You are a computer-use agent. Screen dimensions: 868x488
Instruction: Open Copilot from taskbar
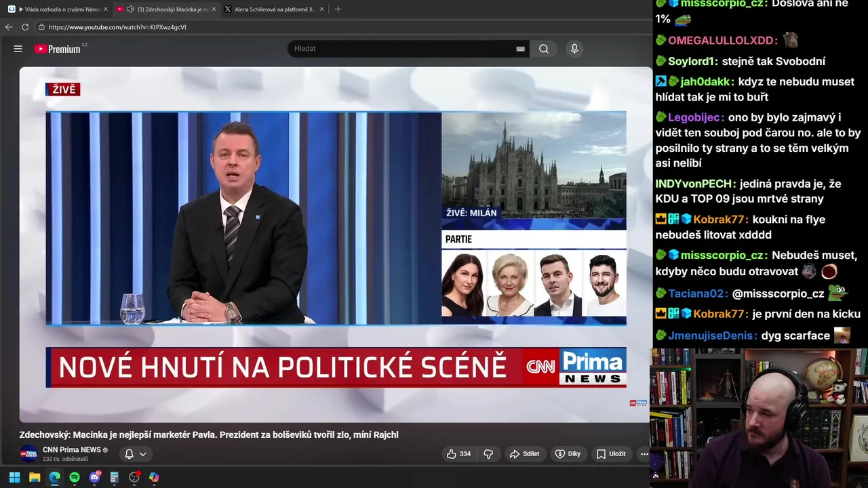[154, 477]
